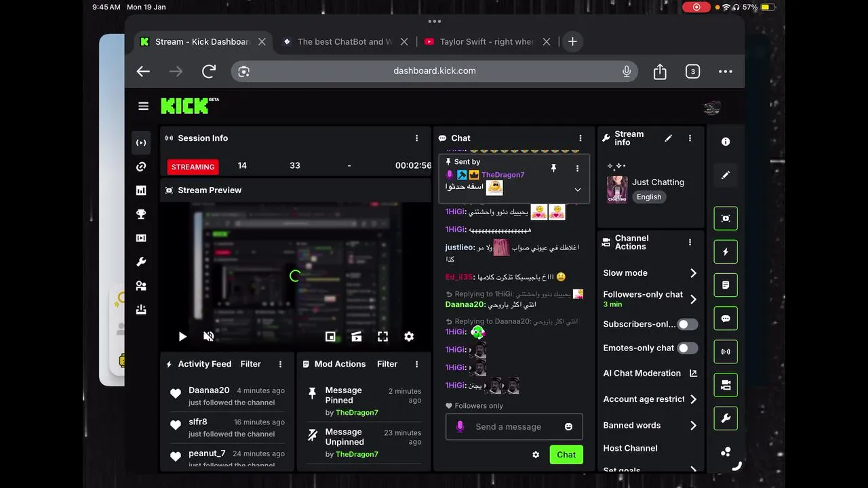The width and height of the screenshot is (868, 488).
Task: Open Chat panel options menu
Action: coord(580,138)
